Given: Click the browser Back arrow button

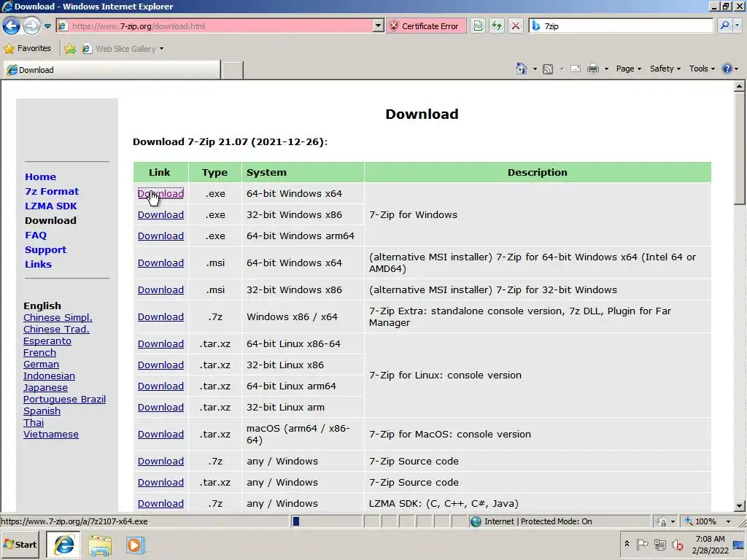Looking at the screenshot, I should coord(12,26).
